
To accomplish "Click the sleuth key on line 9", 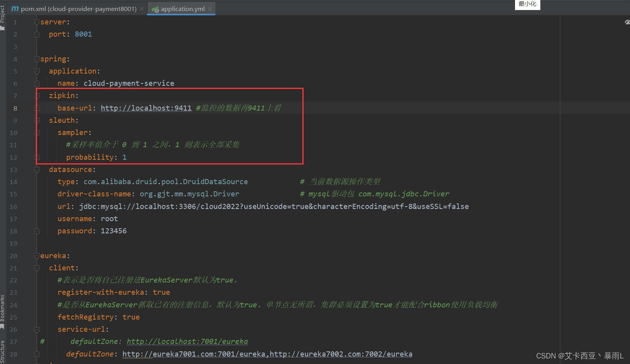I will point(62,120).
